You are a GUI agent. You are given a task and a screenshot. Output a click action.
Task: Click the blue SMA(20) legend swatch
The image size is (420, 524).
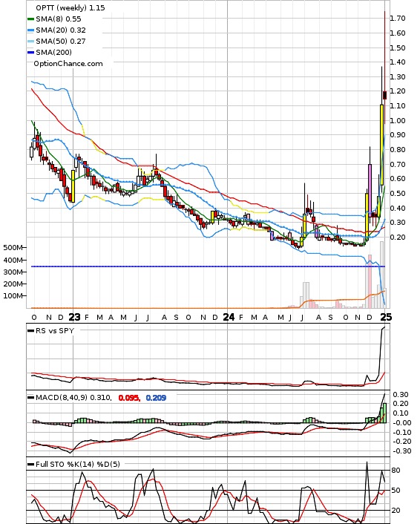(30, 30)
